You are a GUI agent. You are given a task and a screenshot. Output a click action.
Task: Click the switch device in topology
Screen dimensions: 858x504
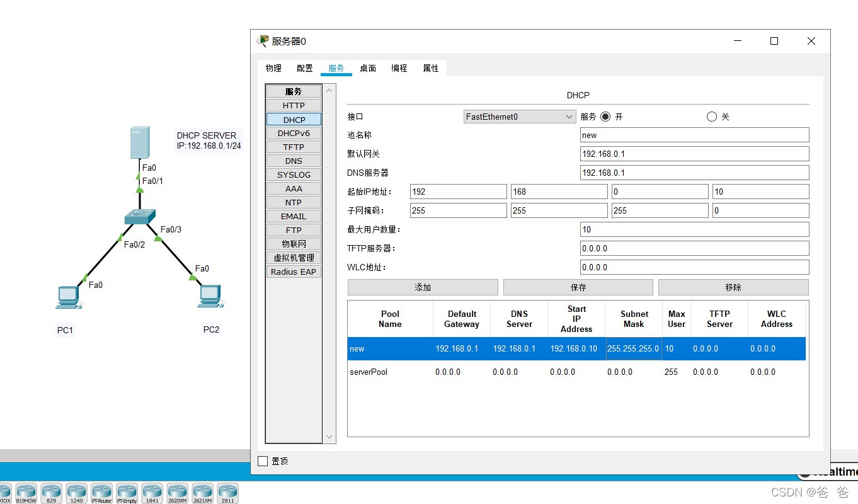point(140,217)
